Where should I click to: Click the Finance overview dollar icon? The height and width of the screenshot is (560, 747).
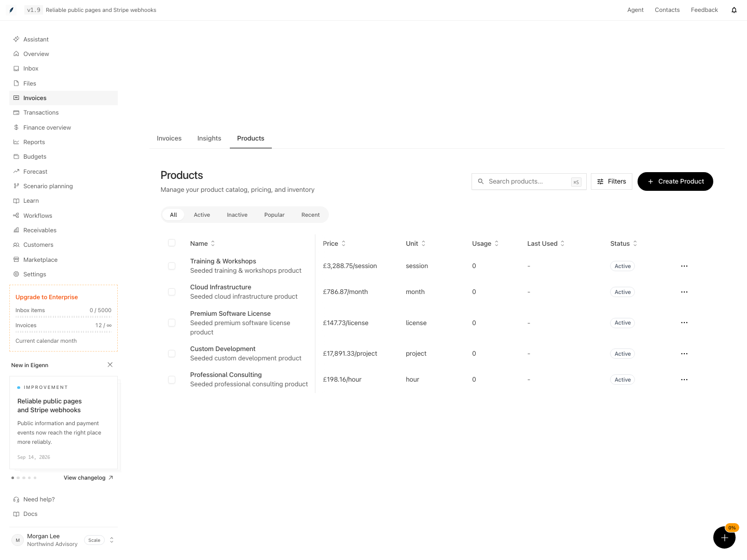(16, 128)
